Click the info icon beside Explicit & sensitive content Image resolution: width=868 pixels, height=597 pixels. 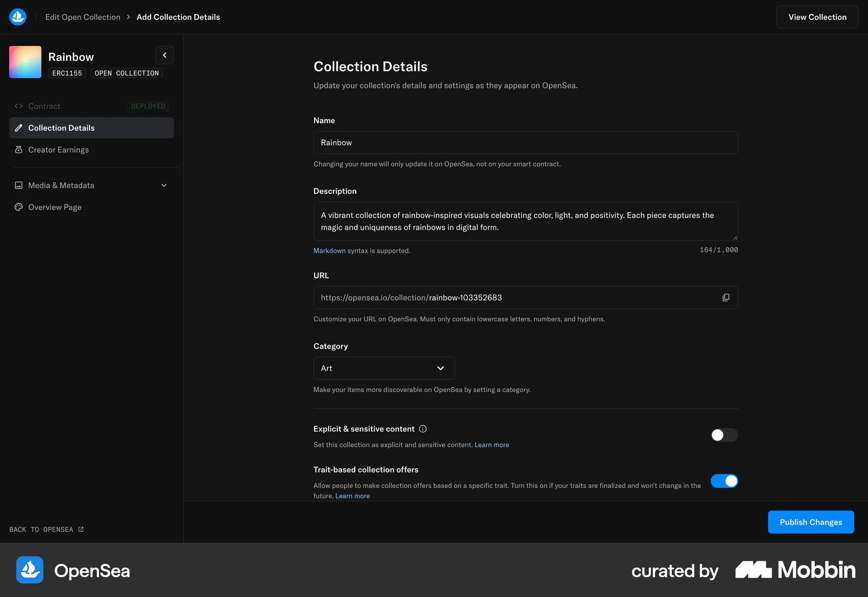423,429
